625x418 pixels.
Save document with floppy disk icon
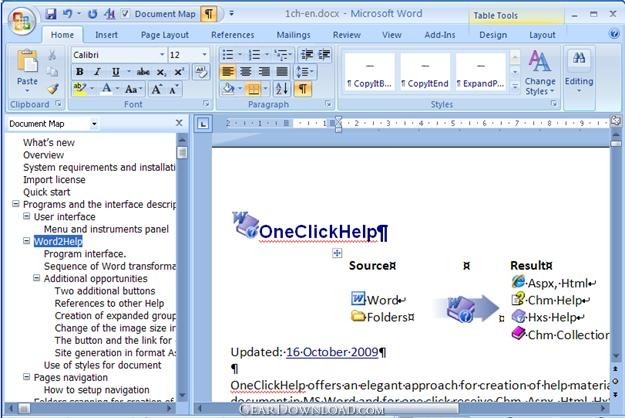click(51, 14)
